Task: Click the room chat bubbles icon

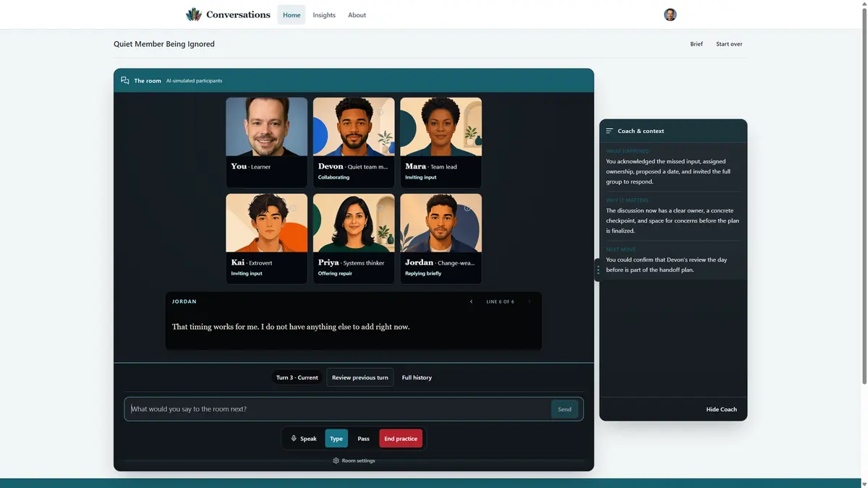Action: [x=125, y=80]
